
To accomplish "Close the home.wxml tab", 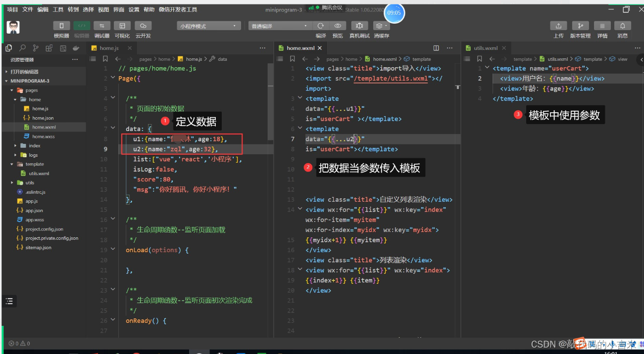I will (319, 48).
